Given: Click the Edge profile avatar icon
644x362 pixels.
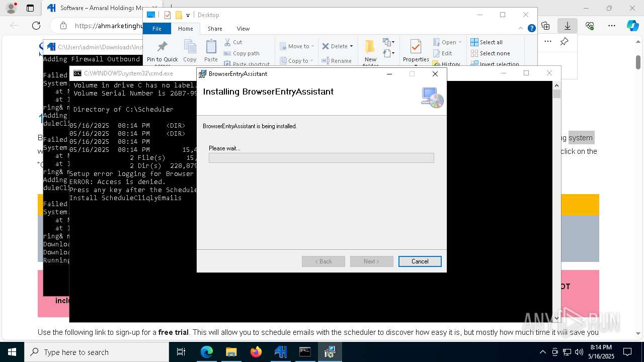Looking at the screenshot, I should pos(11,8).
